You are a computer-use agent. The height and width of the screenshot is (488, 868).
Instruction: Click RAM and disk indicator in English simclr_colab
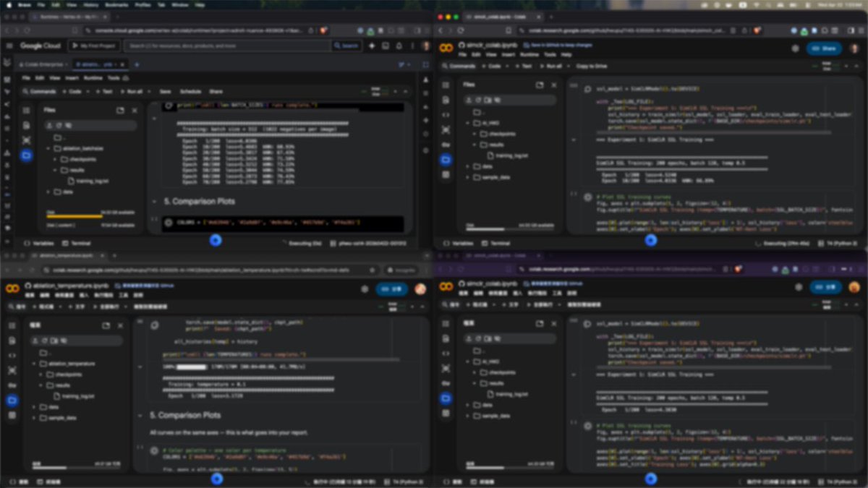(x=830, y=66)
